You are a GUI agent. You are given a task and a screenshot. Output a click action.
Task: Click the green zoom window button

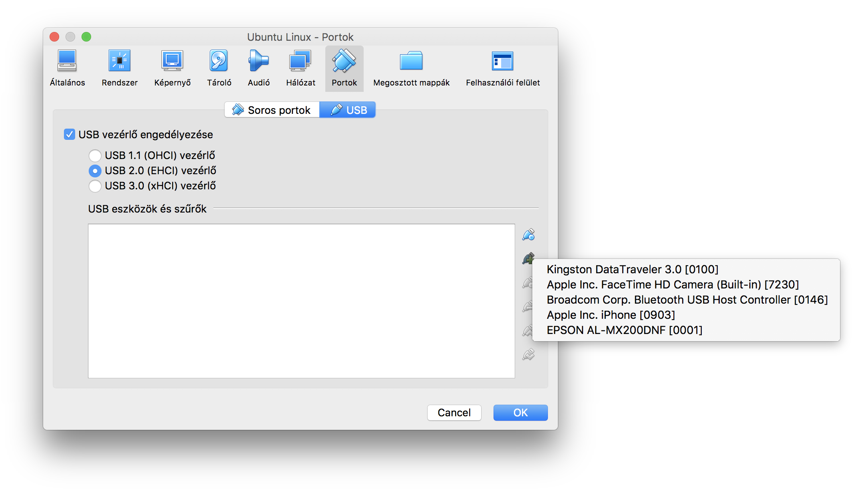point(86,37)
